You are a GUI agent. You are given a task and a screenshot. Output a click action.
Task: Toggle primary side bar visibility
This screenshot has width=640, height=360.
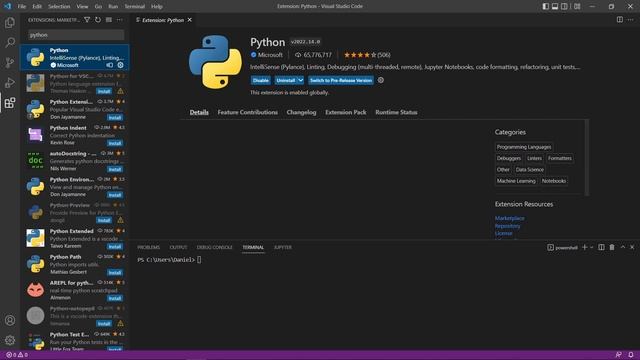[x=546, y=6]
